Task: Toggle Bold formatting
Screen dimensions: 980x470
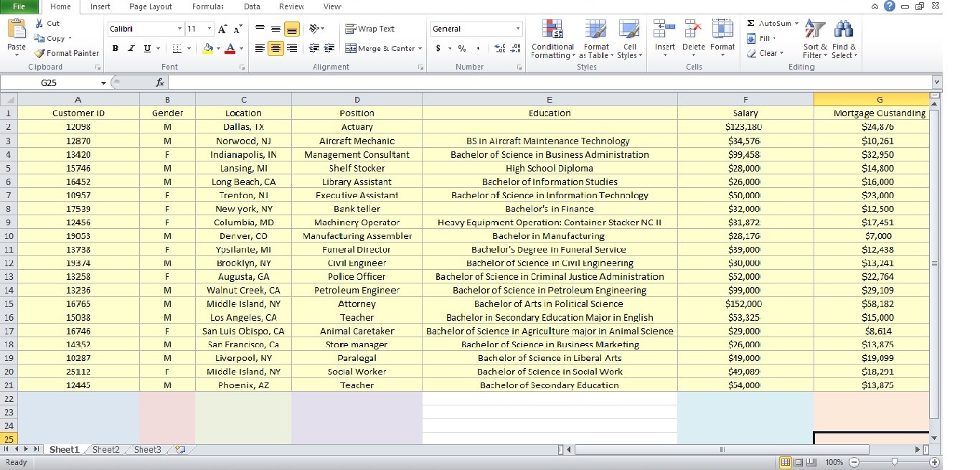Action: pyautogui.click(x=116, y=48)
